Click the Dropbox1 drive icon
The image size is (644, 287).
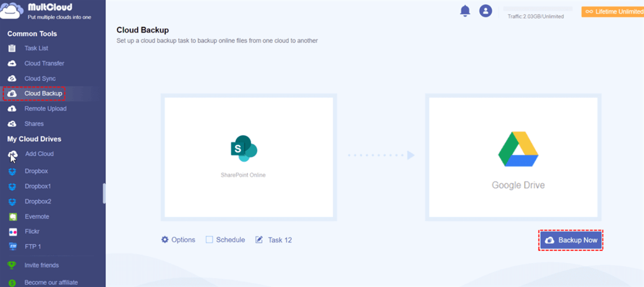13,186
